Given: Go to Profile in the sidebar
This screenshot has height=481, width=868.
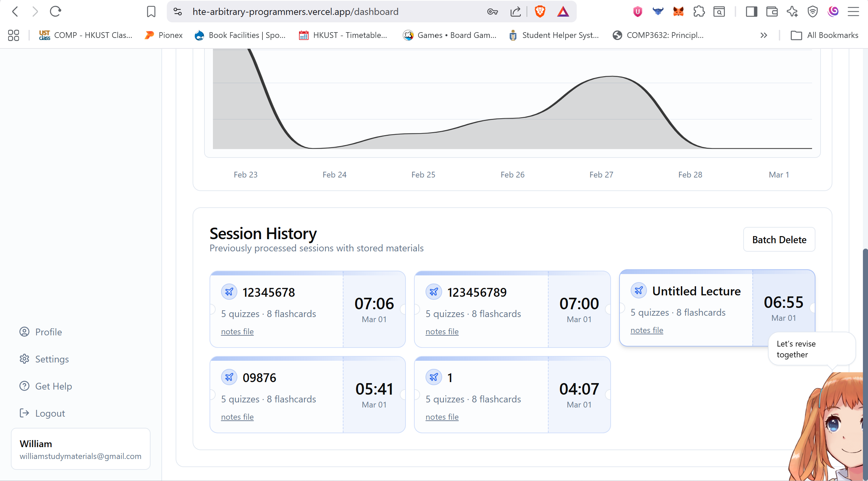Looking at the screenshot, I should tap(48, 332).
